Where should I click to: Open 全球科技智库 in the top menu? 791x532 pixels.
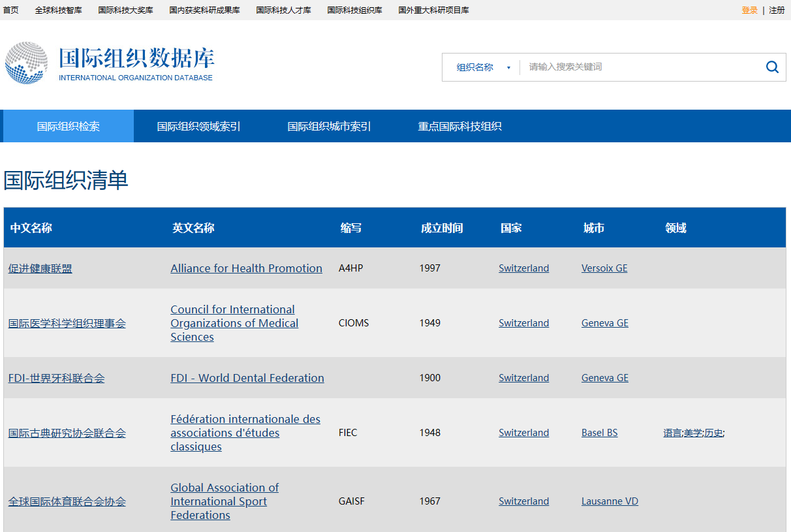59,10
